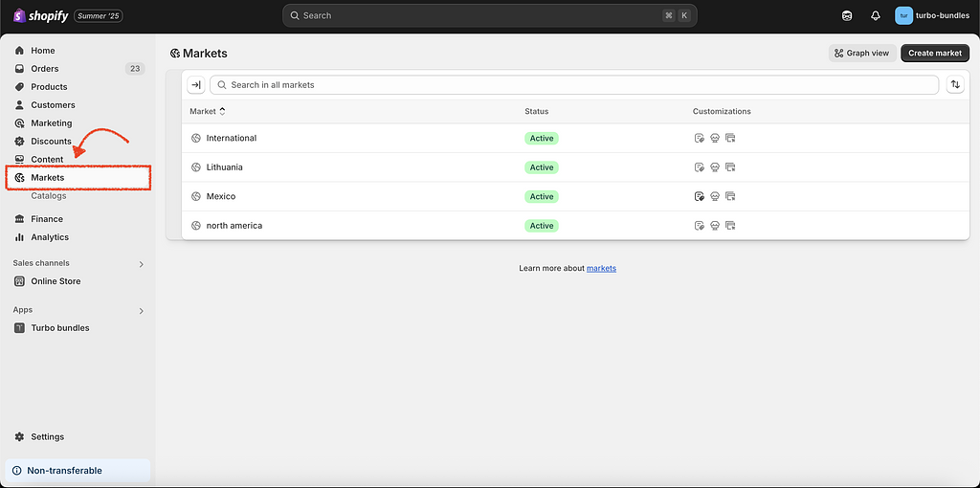Click the sort icon beside market search field
Viewport: 980px width, 488px height.
tap(954, 85)
